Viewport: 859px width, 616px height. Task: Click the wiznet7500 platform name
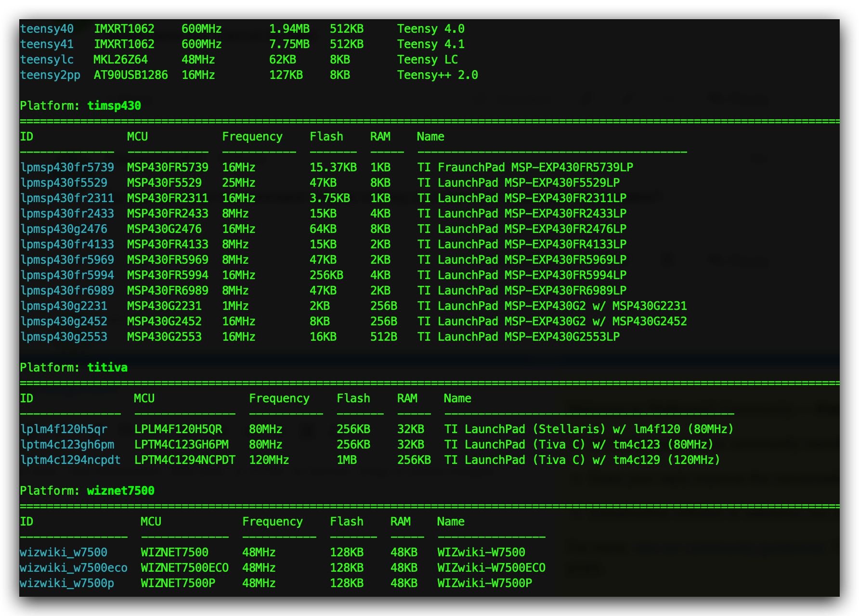click(121, 491)
